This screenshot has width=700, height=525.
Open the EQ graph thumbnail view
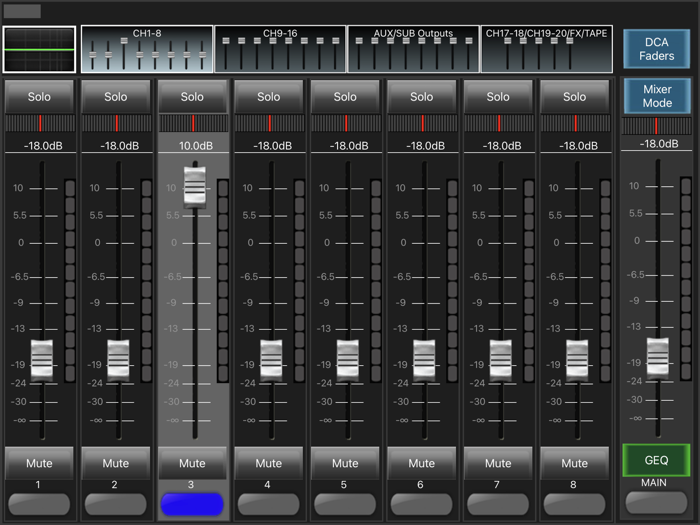pyautogui.click(x=39, y=49)
